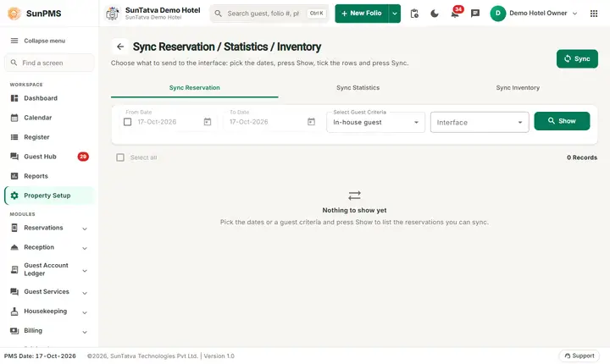Open To Date calendar picker icon

point(311,122)
